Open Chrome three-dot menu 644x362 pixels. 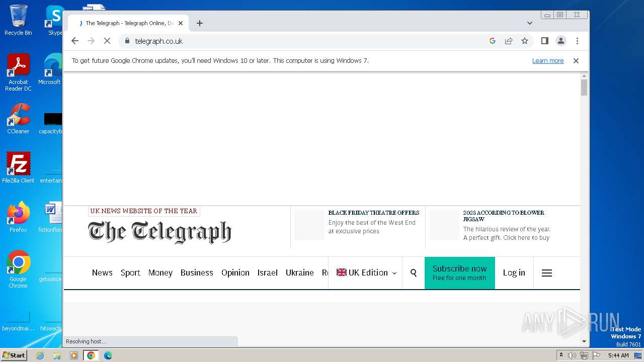click(x=577, y=41)
